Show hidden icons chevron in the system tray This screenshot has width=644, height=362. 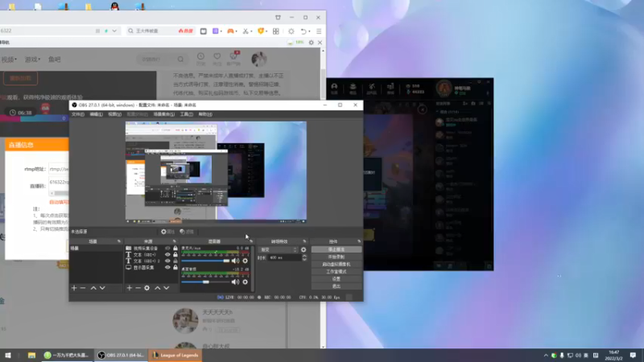(546, 356)
